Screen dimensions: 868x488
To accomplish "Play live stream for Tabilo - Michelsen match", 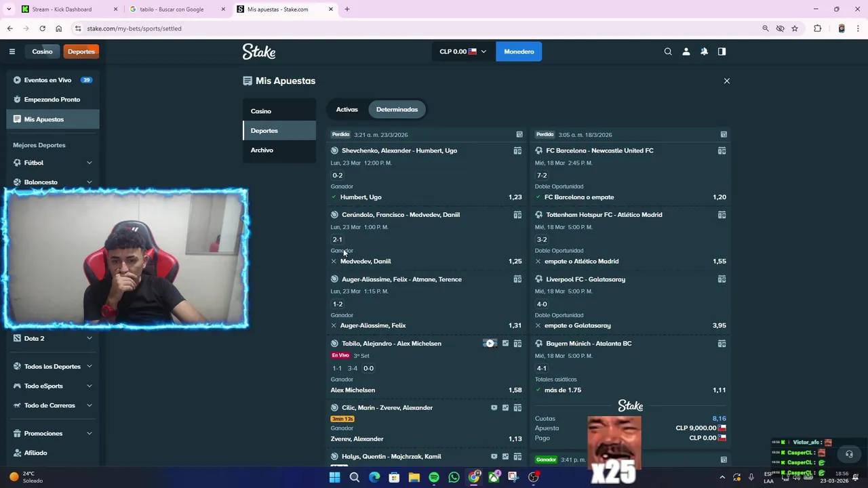I will pyautogui.click(x=490, y=344).
